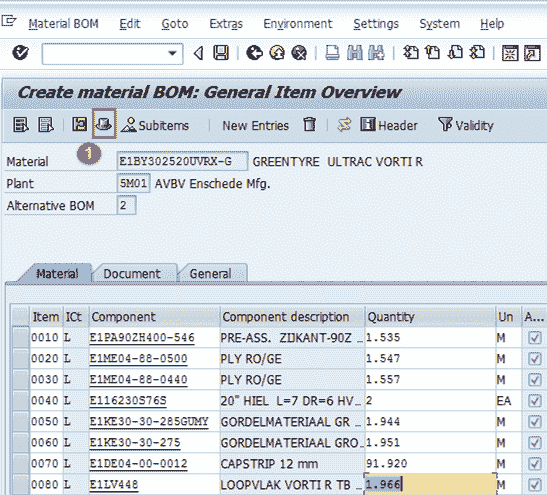Toggle checkbox in item 0030 row
Image resolution: width=547 pixels, height=495 pixels.
click(534, 380)
